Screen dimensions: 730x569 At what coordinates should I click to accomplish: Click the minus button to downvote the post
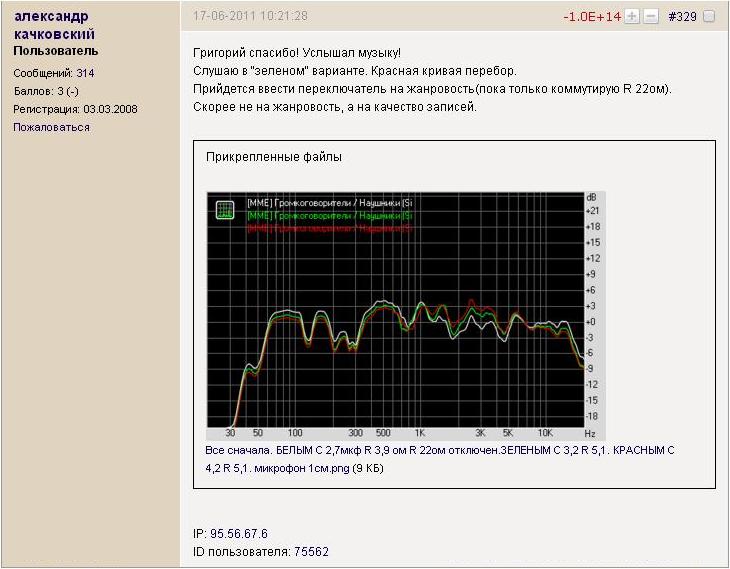[650, 17]
